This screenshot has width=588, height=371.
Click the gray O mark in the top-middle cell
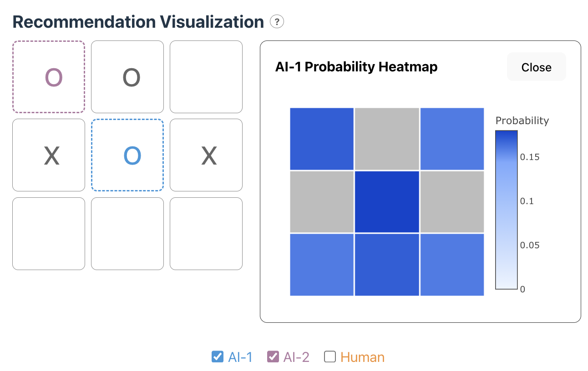(127, 76)
